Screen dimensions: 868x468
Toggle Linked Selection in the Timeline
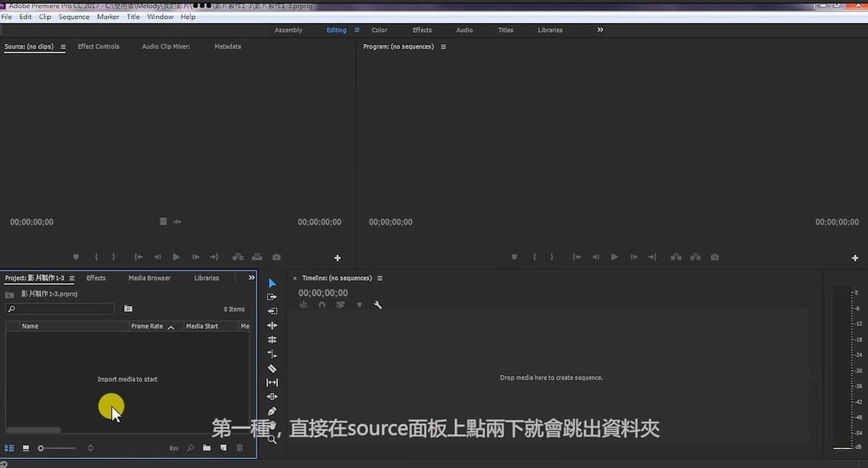(x=340, y=305)
